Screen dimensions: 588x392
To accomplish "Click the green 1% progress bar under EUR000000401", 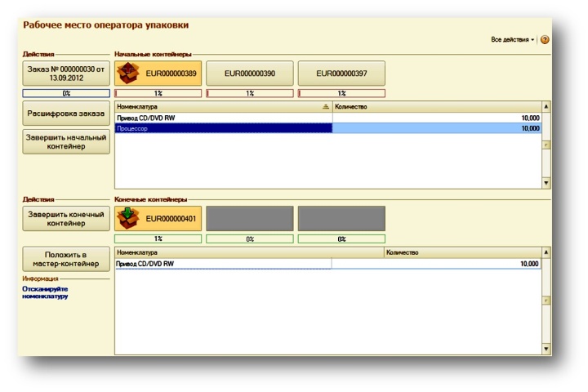I will (x=158, y=238).
